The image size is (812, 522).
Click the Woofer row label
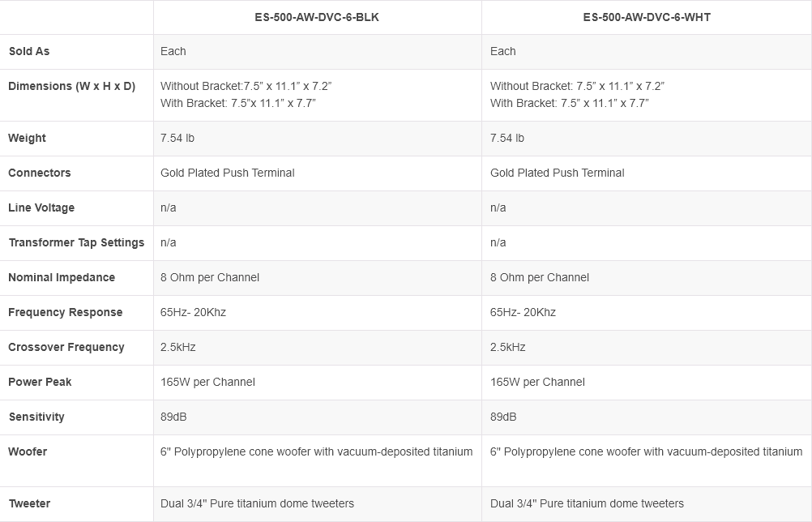coord(28,451)
